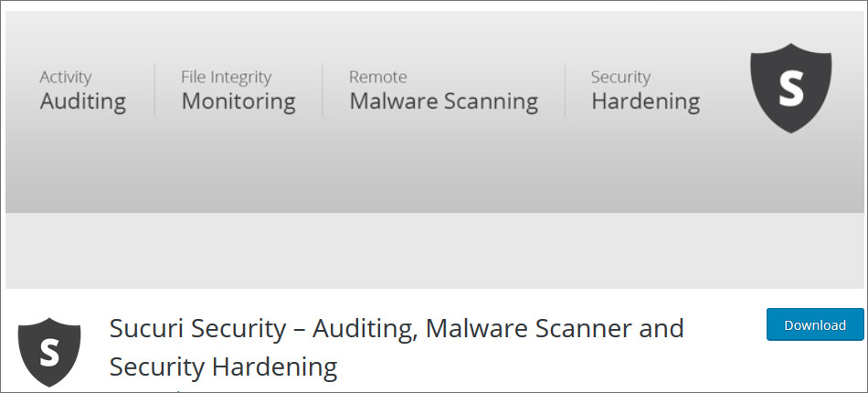Click the 'Security Hardening' second title line
The width and height of the screenshot is (868, 393).
click(223, 367)
